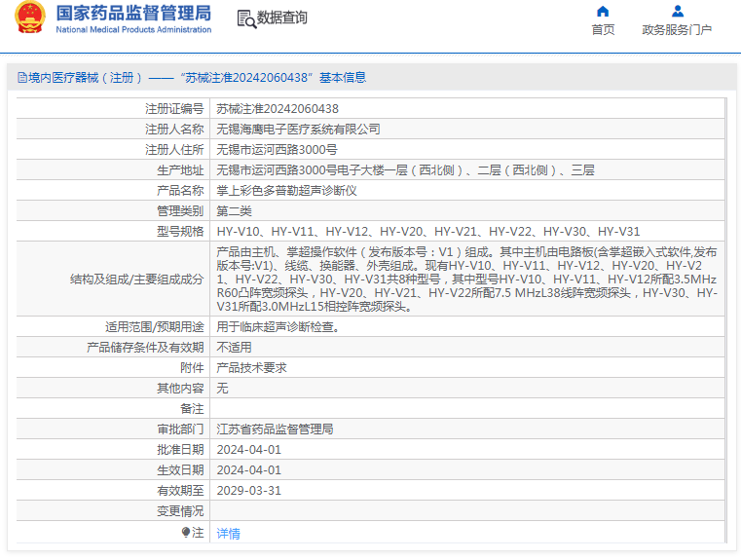Click the 型号规格 row label
Screen dimensions: 741x560
(x=180, y=232)
